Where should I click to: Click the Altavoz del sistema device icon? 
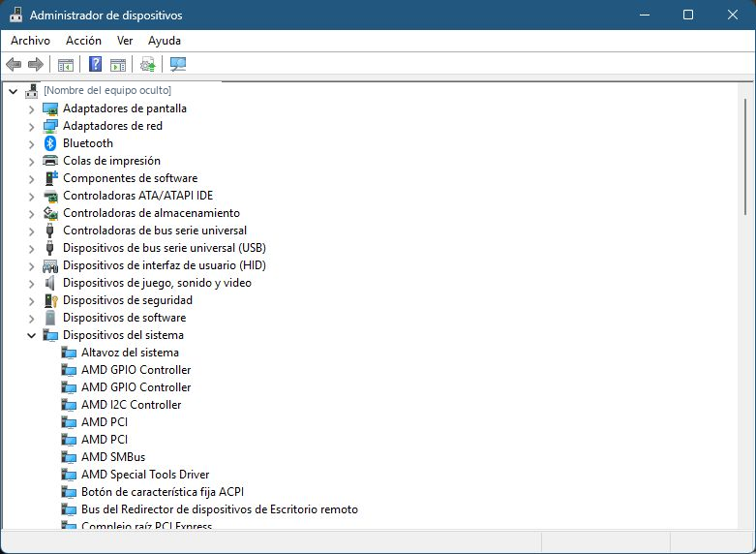click(x=69, y=353)
